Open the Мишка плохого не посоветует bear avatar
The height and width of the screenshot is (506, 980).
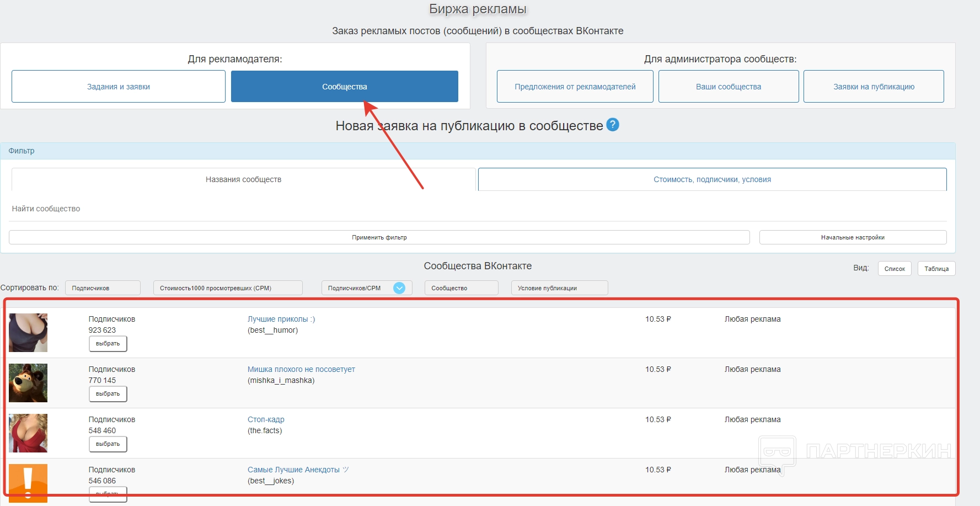(x=28, y=383)
